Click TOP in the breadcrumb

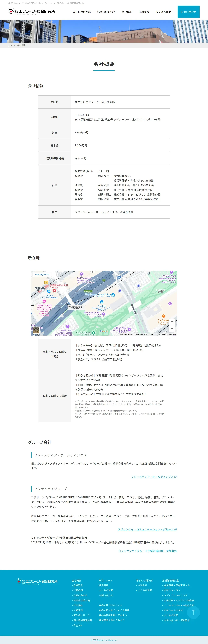10,45
